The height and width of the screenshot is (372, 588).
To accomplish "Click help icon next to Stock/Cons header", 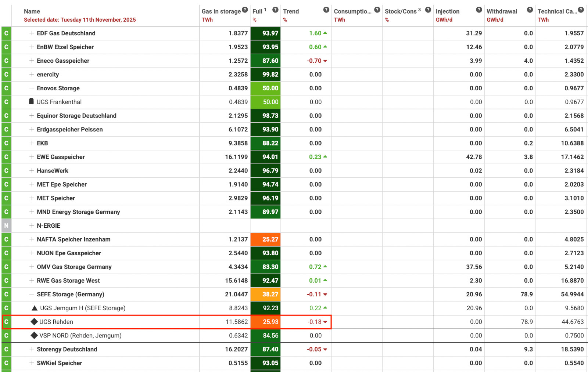I will (x=428, y=10).
